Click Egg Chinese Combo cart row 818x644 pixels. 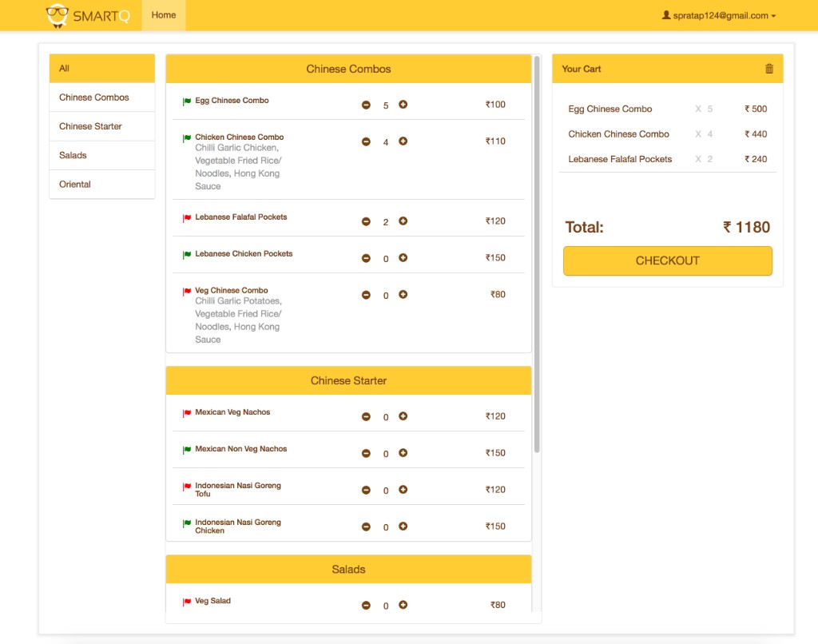[668, 109]
